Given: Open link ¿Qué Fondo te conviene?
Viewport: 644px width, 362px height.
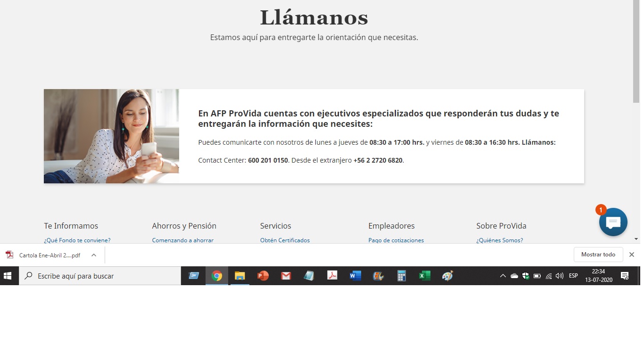Looking at the screenshot, I should pos(77,240).
